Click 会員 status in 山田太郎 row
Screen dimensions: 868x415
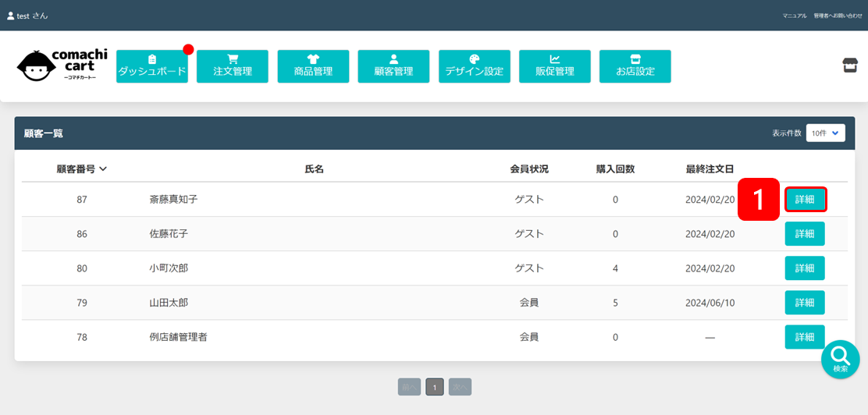coord(529,302)
